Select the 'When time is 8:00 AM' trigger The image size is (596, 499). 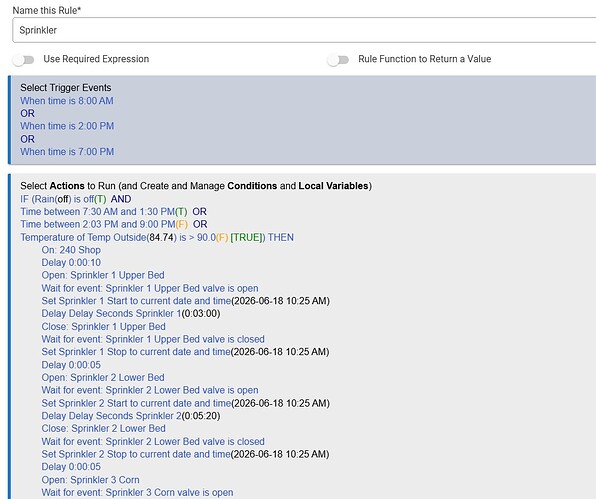(67, 101)
